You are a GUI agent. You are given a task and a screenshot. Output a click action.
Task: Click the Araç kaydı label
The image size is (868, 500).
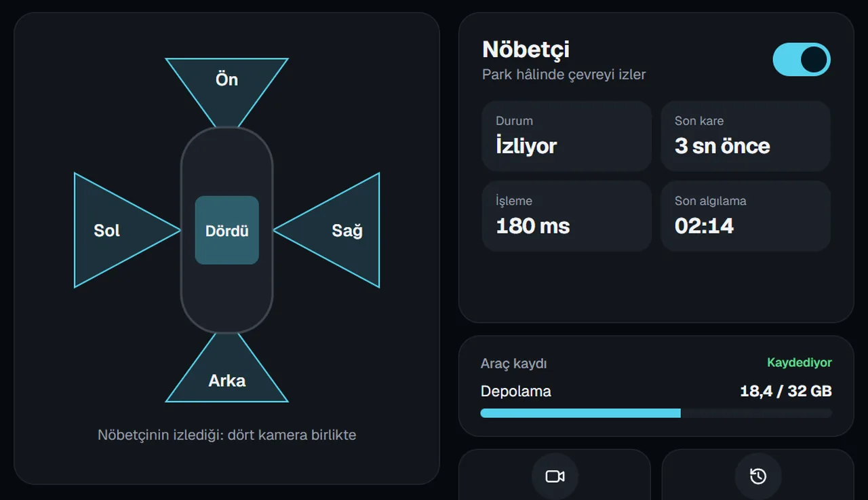click(x=514, y=364)
